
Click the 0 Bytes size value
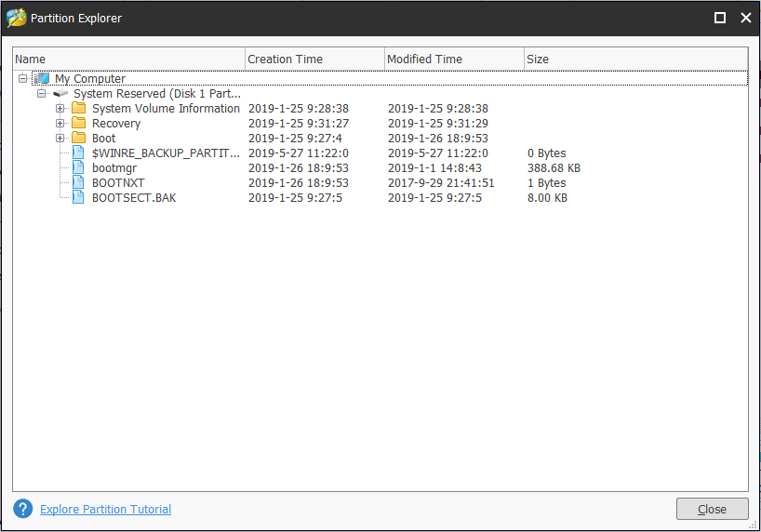coord(546,153)
